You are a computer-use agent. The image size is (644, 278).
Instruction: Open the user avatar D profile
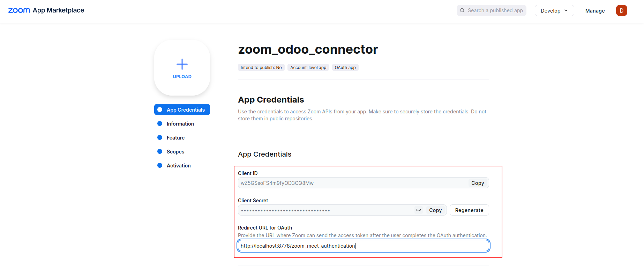(621, 10)
